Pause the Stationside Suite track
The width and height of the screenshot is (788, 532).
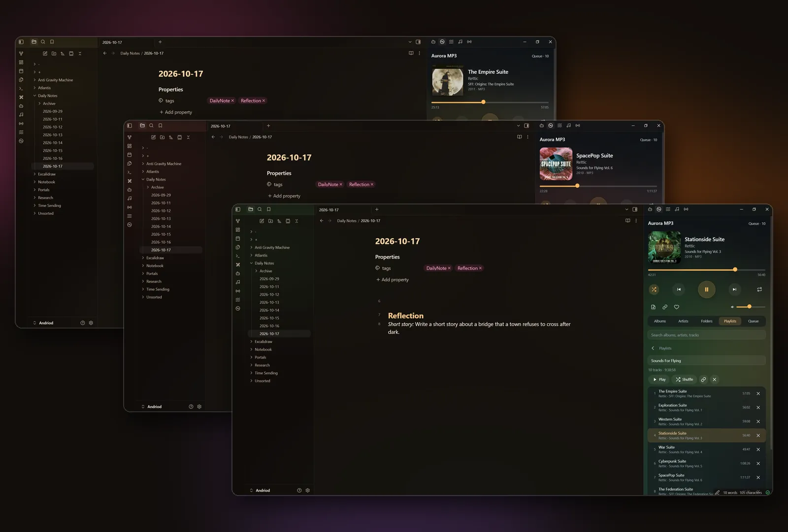click(707, 290)
